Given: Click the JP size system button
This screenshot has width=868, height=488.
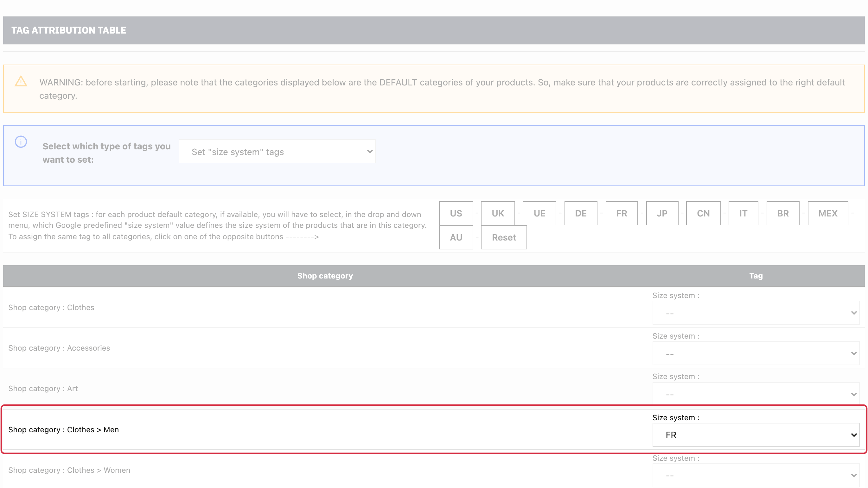Looking at the screenshot, I should click(x=662, y=213).
